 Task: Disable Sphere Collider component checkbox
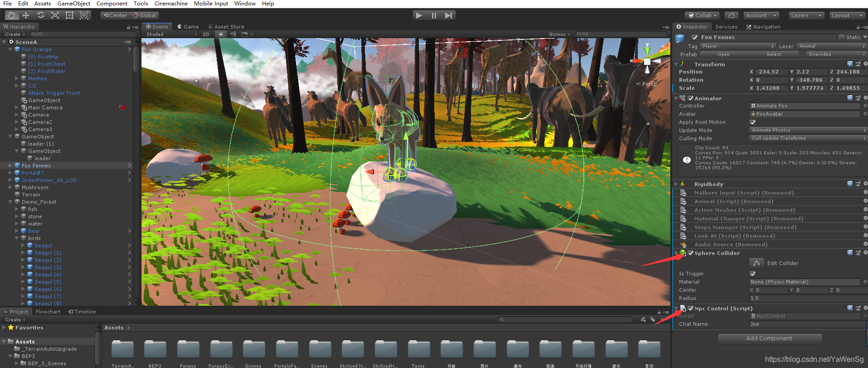pos(691,253)
